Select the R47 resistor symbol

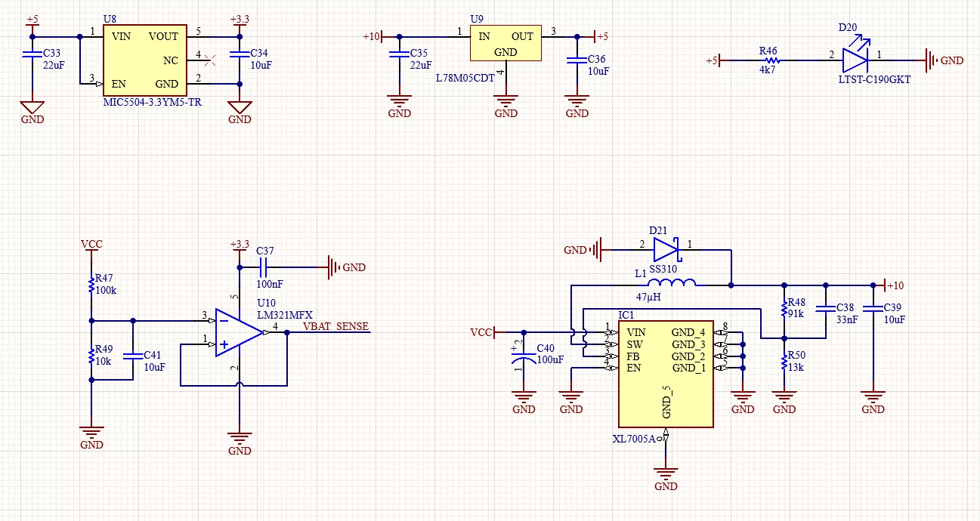click(x=91, y=285)
